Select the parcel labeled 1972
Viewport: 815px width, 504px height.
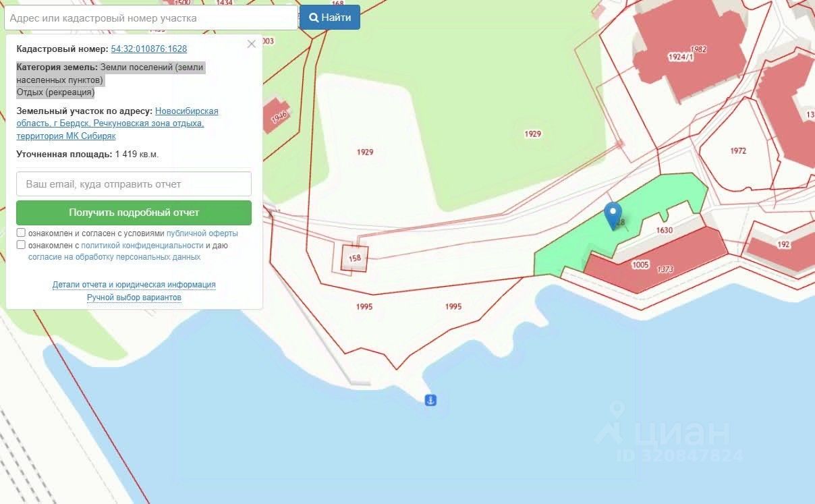tap(737, 151)
